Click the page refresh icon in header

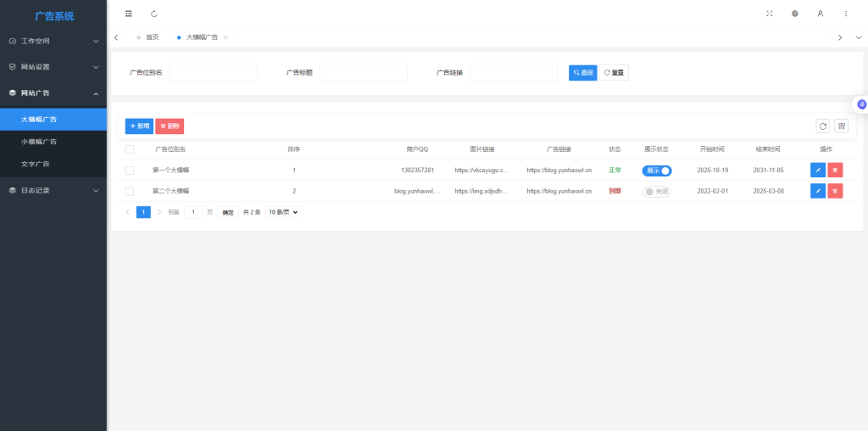153,14
